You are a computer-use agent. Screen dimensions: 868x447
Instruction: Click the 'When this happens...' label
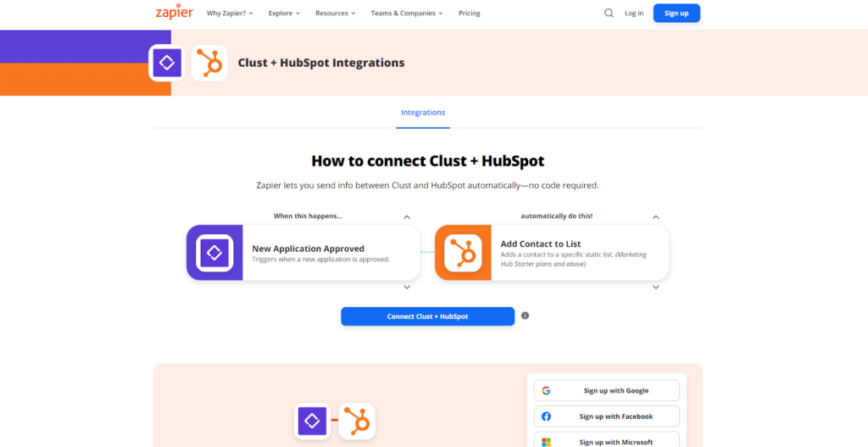308,216
